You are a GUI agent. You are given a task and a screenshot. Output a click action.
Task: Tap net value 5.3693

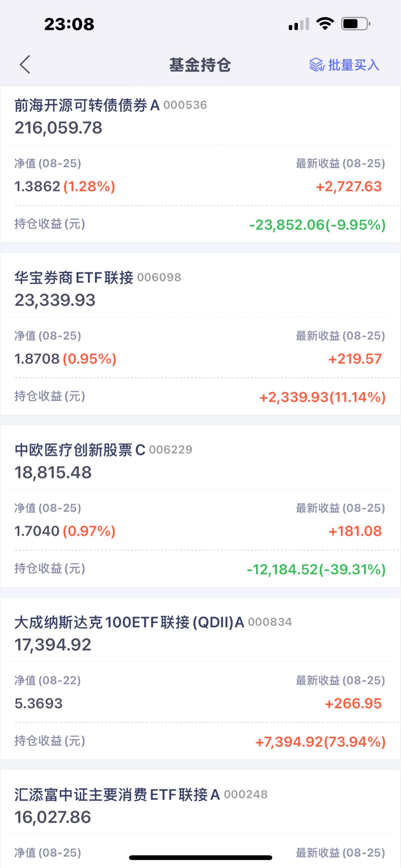click(x=39, y=704)
